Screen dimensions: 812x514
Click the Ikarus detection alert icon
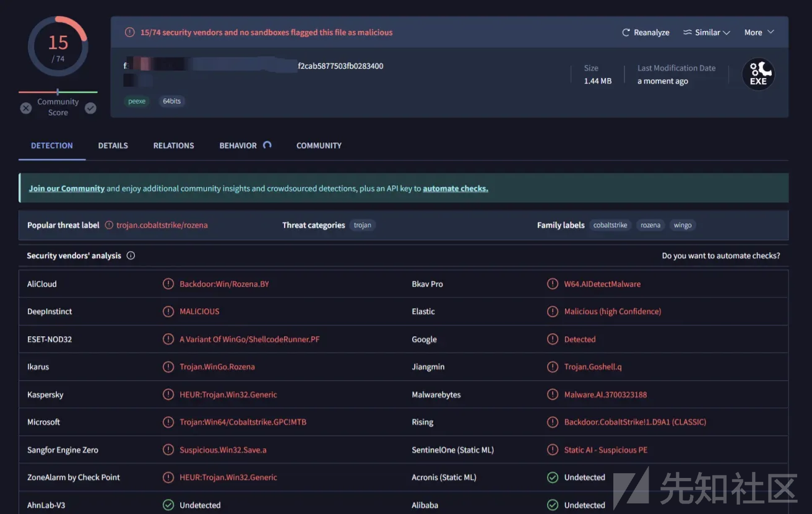pyautogui.click(x=168, y=367)
